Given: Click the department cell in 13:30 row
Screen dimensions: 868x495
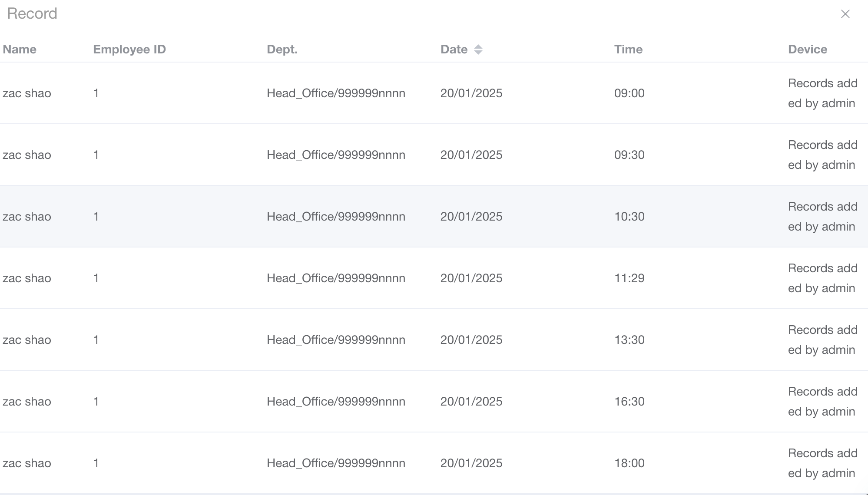Looking at the screenshot, I should coord(336,340).
